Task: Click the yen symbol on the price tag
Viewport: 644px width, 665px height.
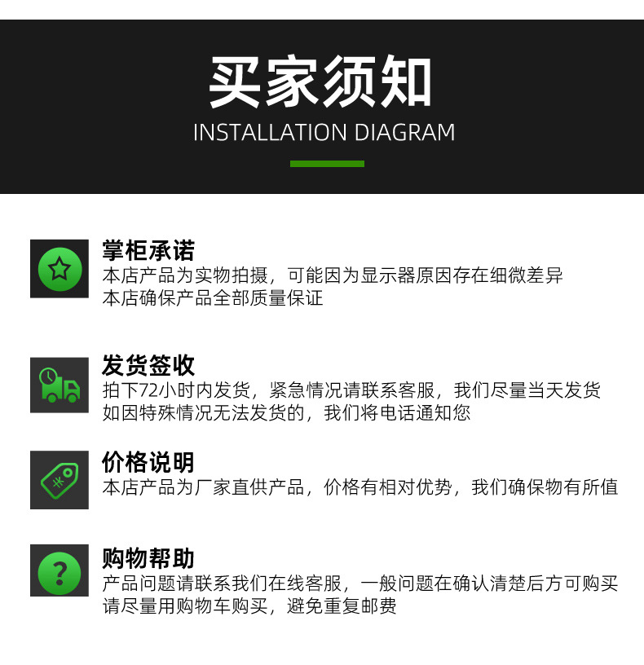Action: pos(58,482)
